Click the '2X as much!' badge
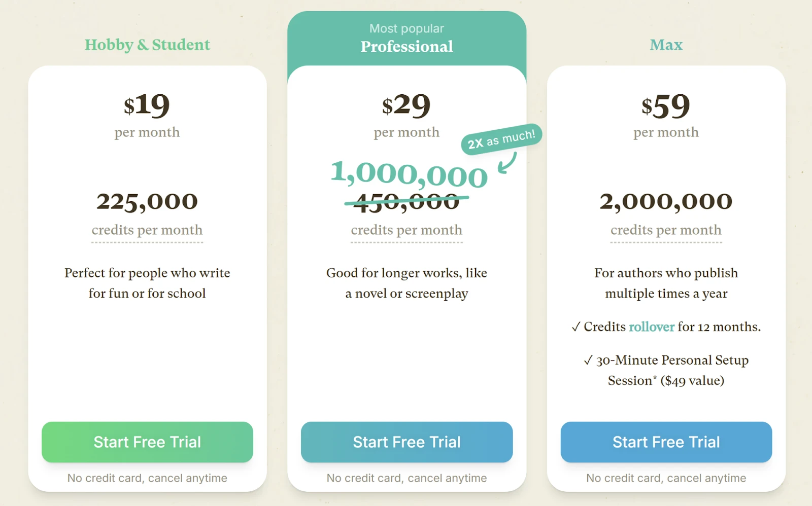812x506 pixels. click(501, 139)
